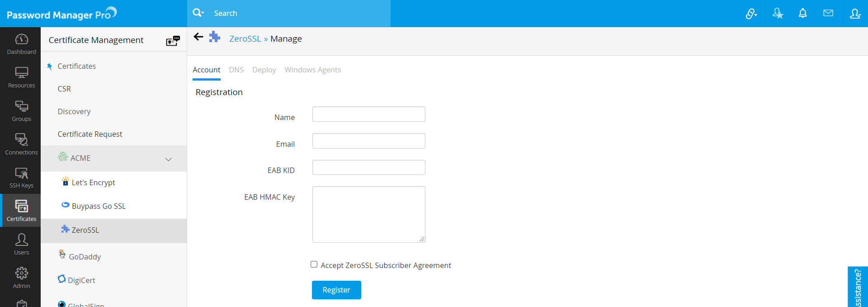868x307 pixels.
Task: Open the Need Assistance side tab
Action: click(858, 287)
